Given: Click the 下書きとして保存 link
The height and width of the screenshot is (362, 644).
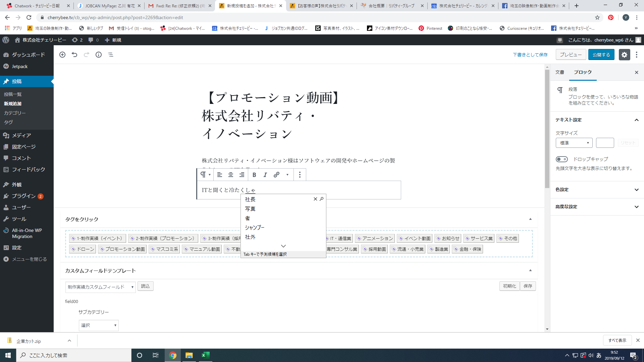Looking at the screenshot, I should [530, 55].
